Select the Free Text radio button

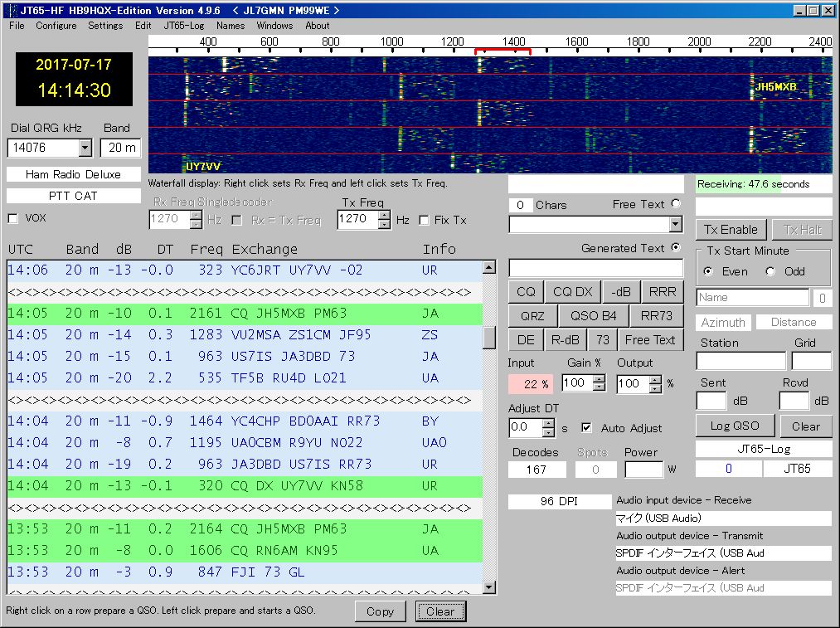pyautogui.click(x=676, y=203)
